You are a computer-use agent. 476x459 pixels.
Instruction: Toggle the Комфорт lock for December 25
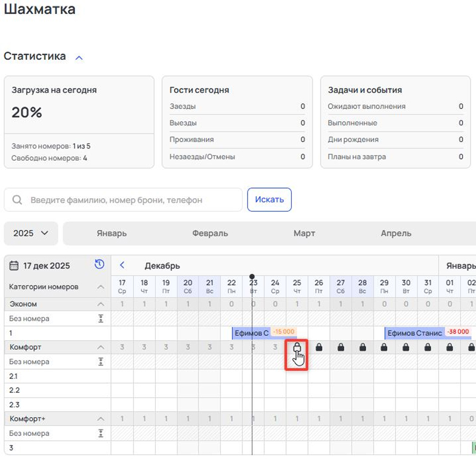click(x=297, y=347)
